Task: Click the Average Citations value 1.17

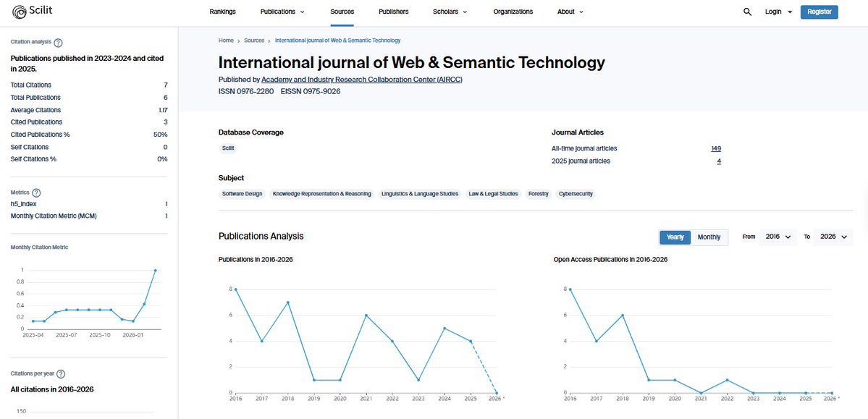Action: pos(163,110)
